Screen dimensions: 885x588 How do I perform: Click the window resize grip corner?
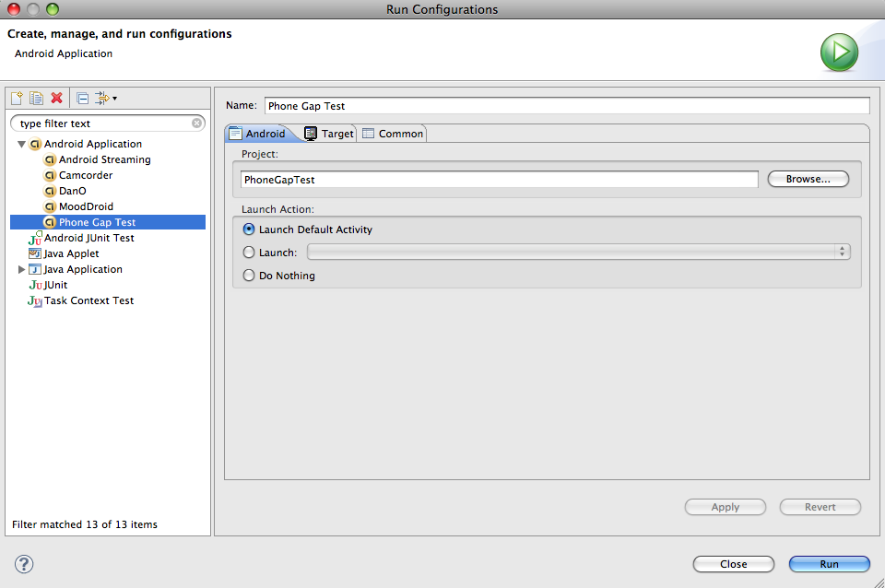[x=879, y=582]
